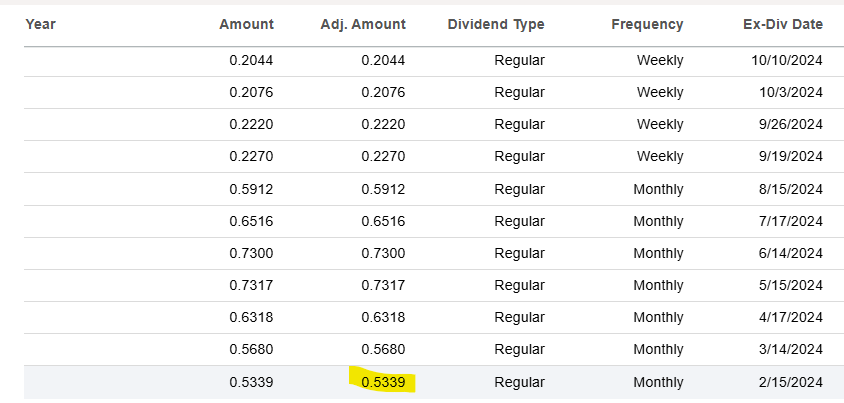Image resolution: width=844 pixels, height=403 pixels.
Task: Click Regular dividend type in the 9/19/2024 row
Action: pyautogui.click(x=519, y=157)
